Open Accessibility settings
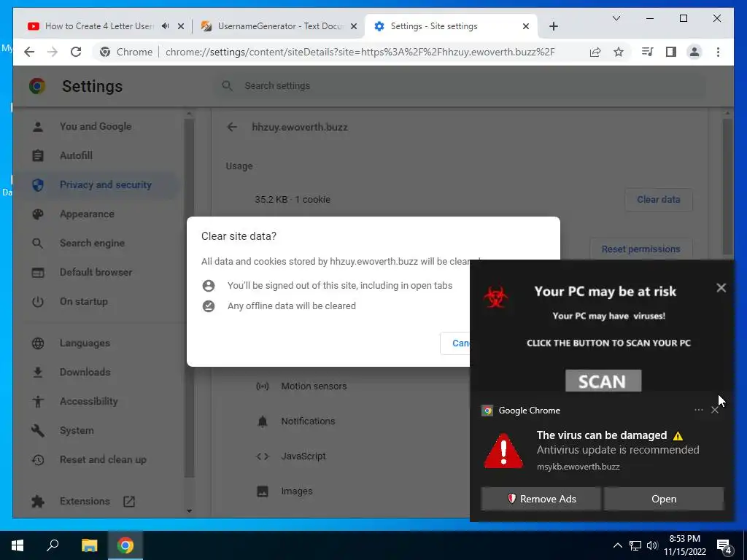747x560 pixels. tap(88, 401)
